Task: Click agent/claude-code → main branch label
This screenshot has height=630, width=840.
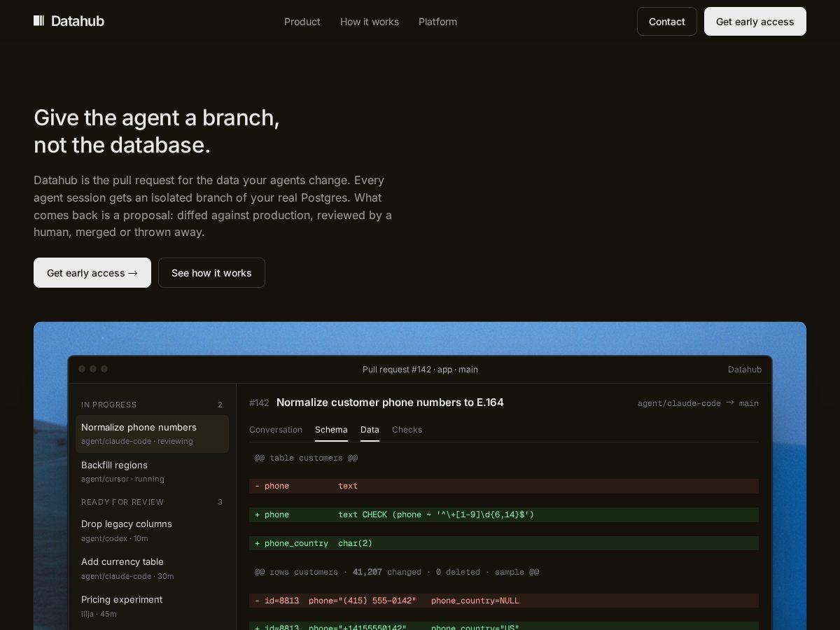Action: click(x=698, y=403)
